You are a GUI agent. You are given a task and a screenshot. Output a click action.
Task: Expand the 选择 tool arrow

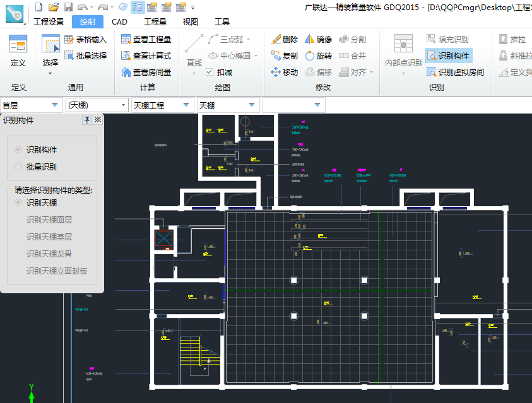click(x=50, y=73)
